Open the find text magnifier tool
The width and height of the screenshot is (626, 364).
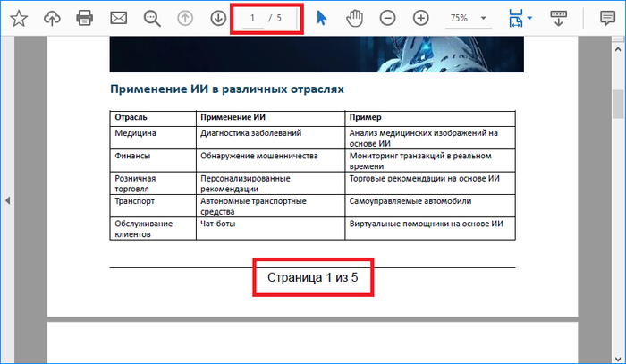coord(152,19)
